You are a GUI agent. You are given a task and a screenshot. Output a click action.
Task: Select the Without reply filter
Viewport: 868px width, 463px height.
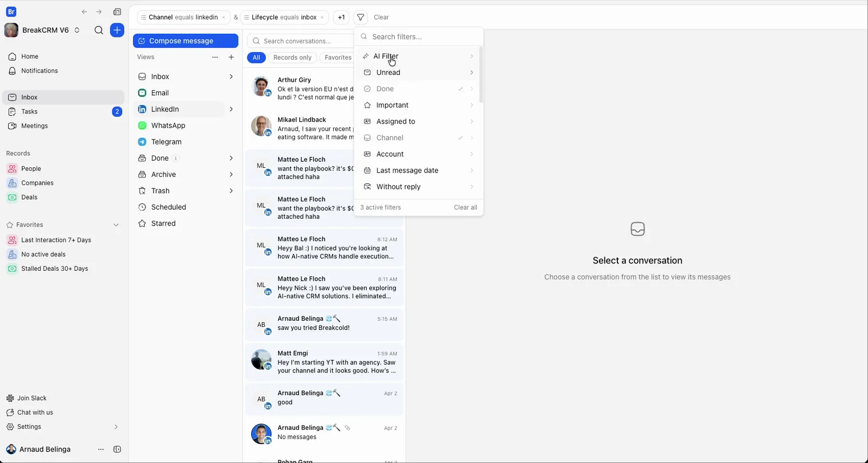[418, 187]
